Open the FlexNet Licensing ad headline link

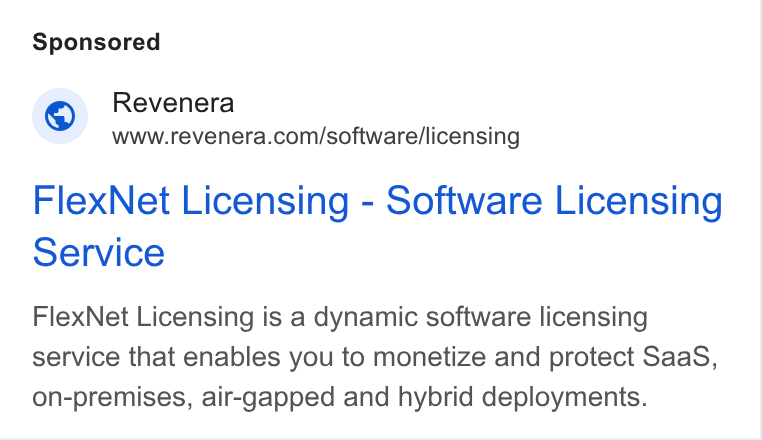(x=377, y=226)
